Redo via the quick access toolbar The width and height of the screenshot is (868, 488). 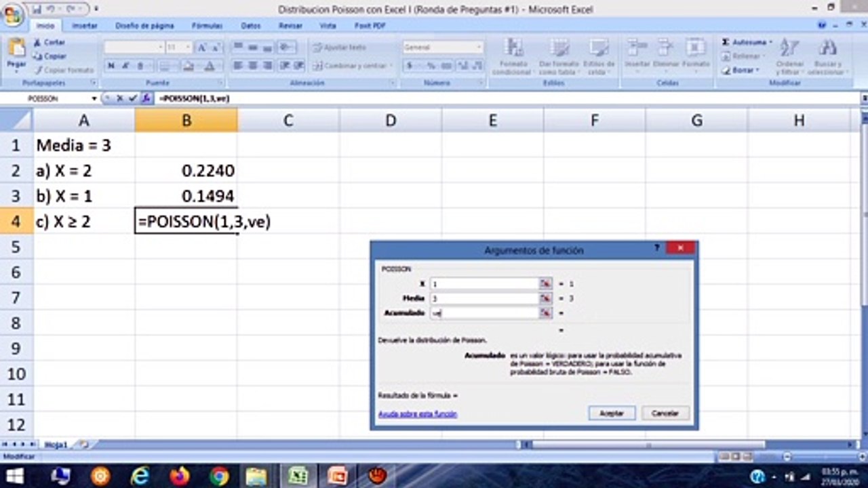click(69, 9)
